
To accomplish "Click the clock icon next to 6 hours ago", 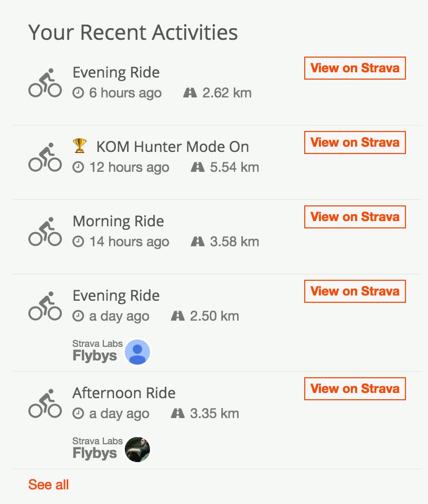I will (78, 93).
